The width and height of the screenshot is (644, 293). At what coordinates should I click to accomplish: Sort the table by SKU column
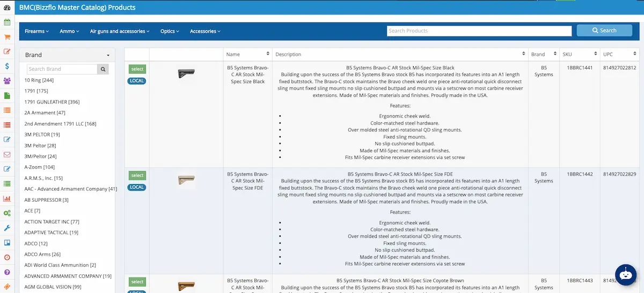pyautogui.click(x=579, y=54)
